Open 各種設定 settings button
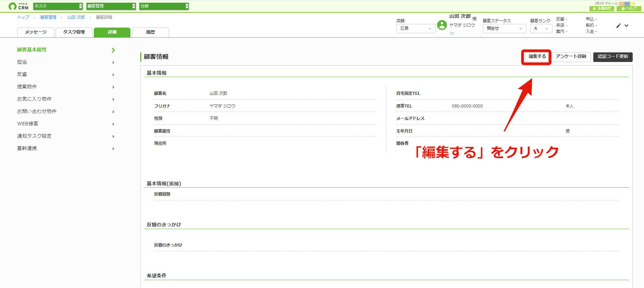The height and width of the screenshot is (288, 644). coord(602,9)
